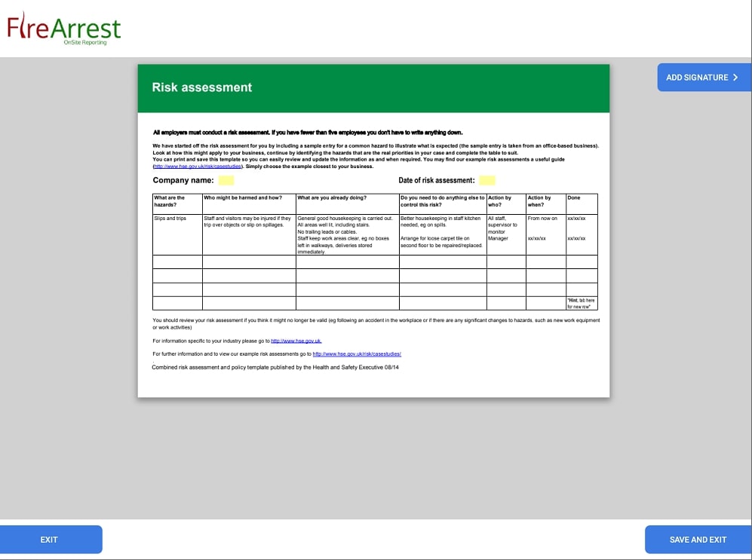Screen dimensions: 752x560
Task: Click the EXIT button
Action: (51, 540)
